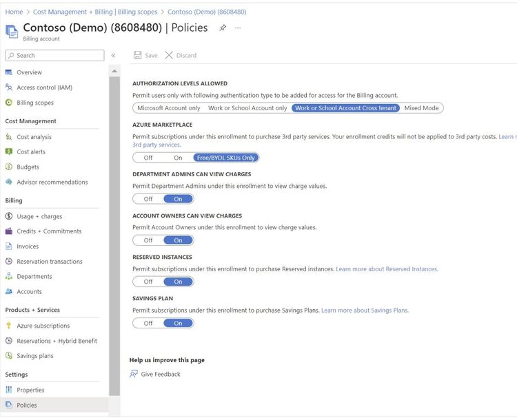
Task: Click the Discard X icon
Action: point(169,55)
